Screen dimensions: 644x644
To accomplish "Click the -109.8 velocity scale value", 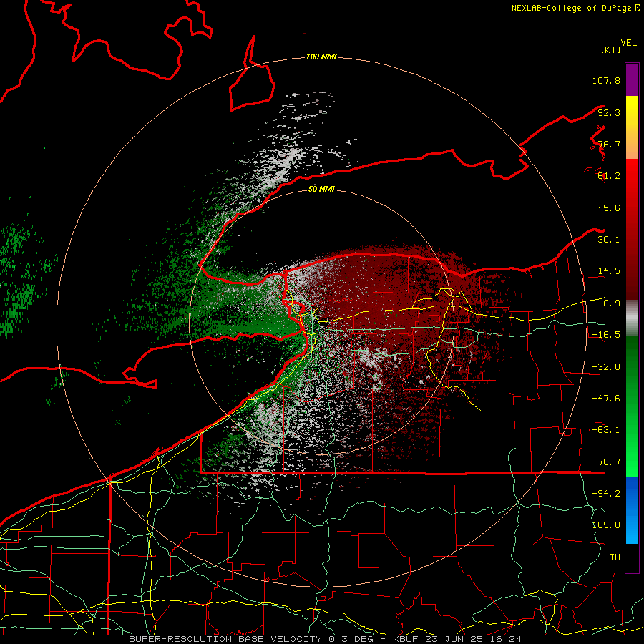I will pyautogui.click(x=603, y=525).
